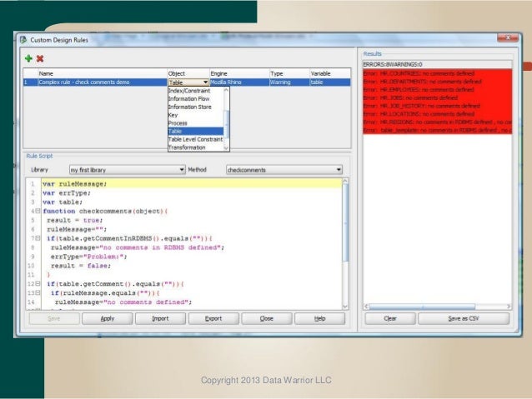Open the Method dropdown 'checkcomments'

[x=284, y=170]
